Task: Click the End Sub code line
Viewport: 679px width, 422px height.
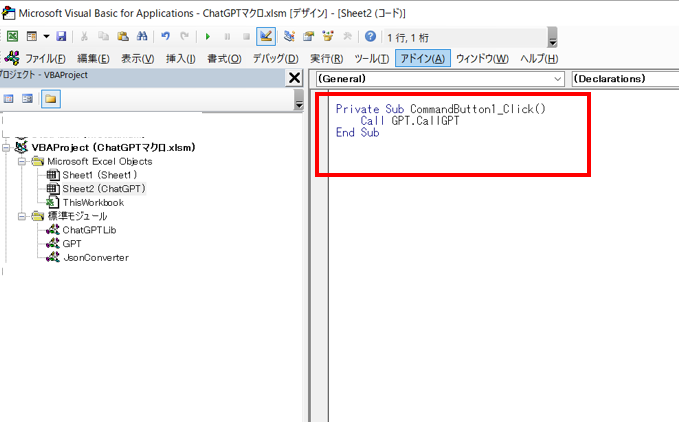Action: pos(357,132)
